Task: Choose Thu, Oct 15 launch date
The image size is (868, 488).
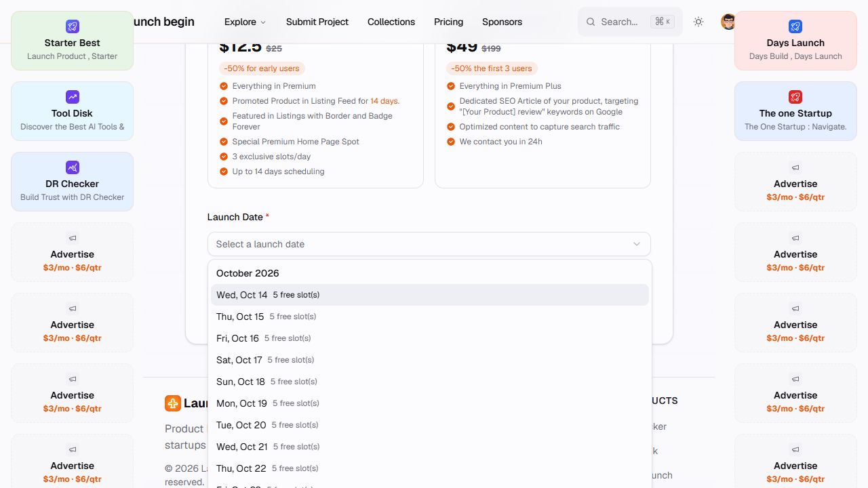Action: 430,317
